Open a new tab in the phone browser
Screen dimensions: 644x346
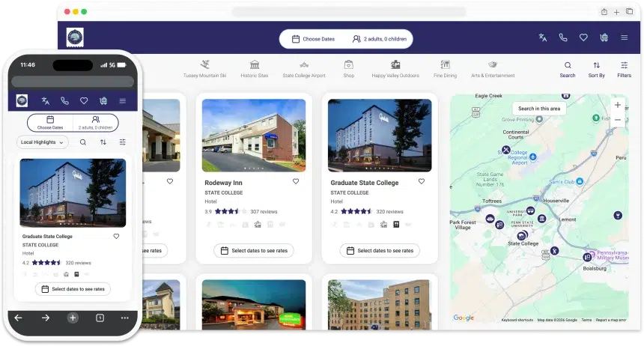coord(73,318)
